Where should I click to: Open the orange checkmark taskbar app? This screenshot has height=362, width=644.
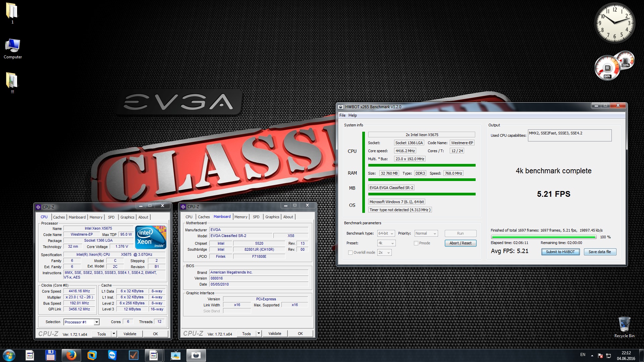pos(133,355)
